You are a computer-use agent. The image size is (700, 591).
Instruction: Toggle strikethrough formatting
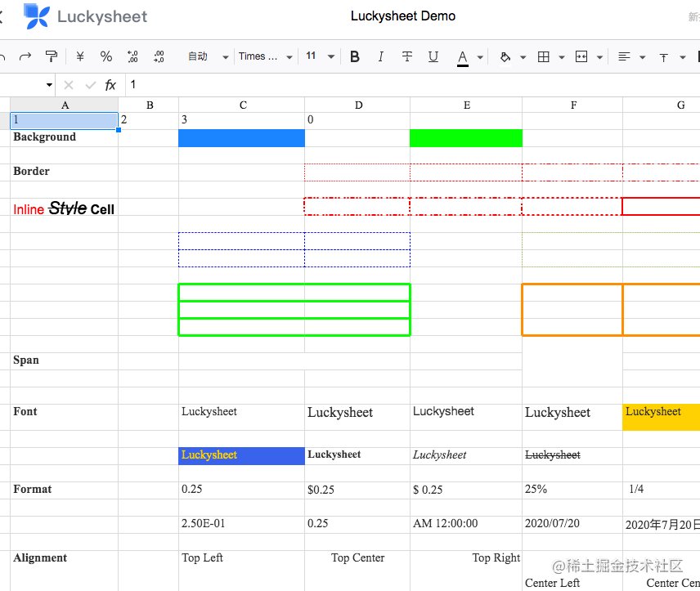point(406,56)
